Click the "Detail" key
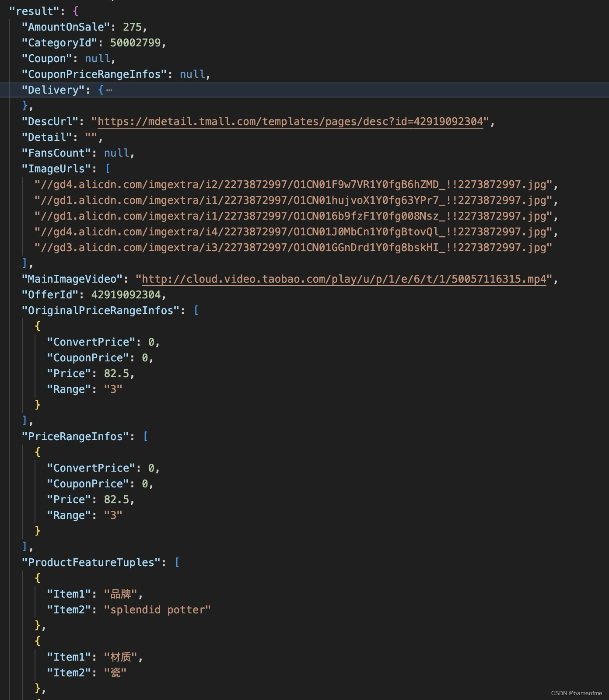609x700 pixels. click(x=47, y=137)
